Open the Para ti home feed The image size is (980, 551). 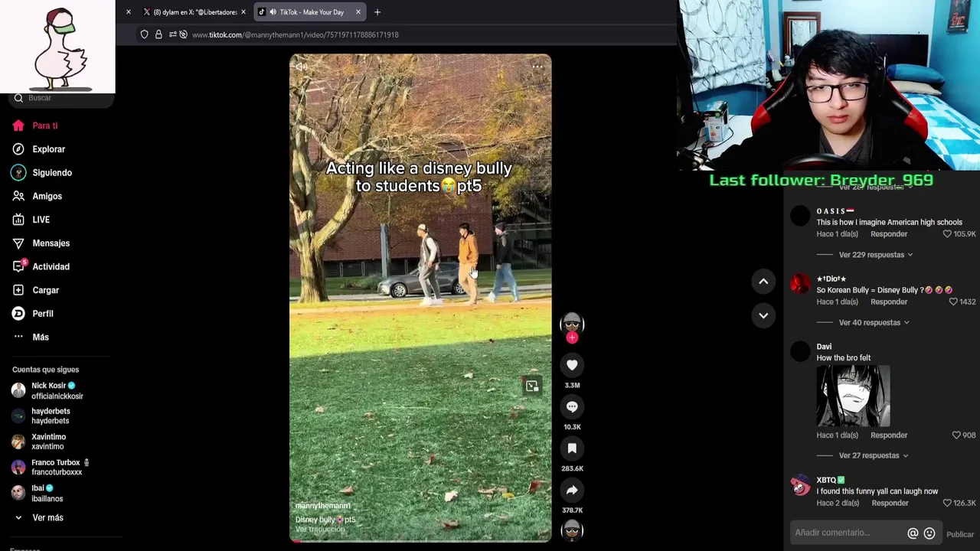click(44, 126)
